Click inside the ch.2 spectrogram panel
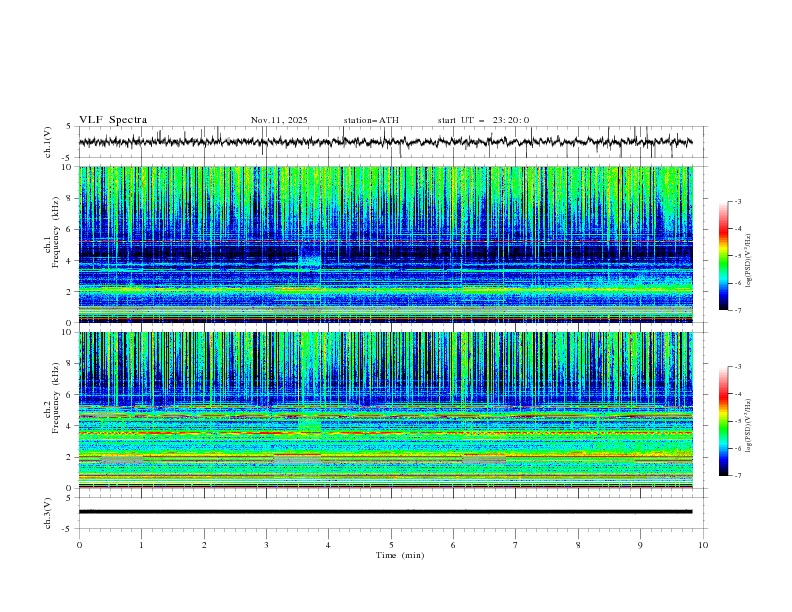The width and height of the screenshot is (792, 612). click(385, 410)
